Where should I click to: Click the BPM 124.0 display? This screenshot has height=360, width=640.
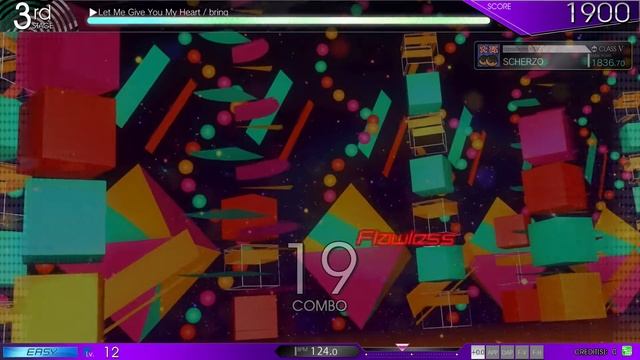click(318, 351)
